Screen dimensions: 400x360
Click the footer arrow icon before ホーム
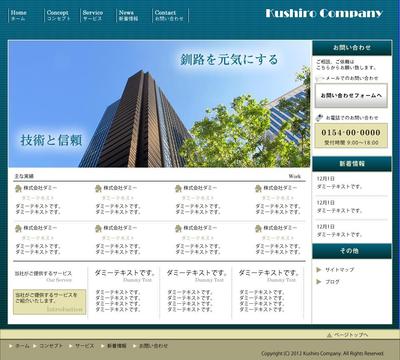click(x=11, y=346)
